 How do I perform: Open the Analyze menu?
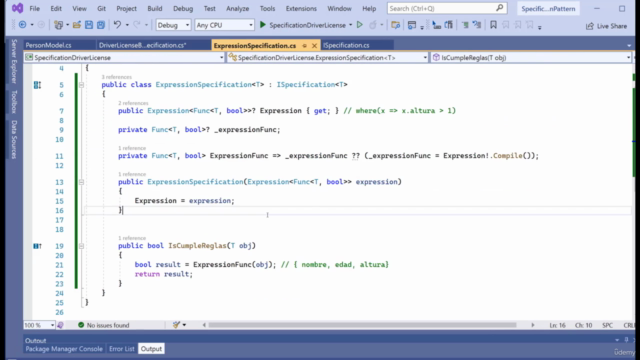tap(238, 8)
